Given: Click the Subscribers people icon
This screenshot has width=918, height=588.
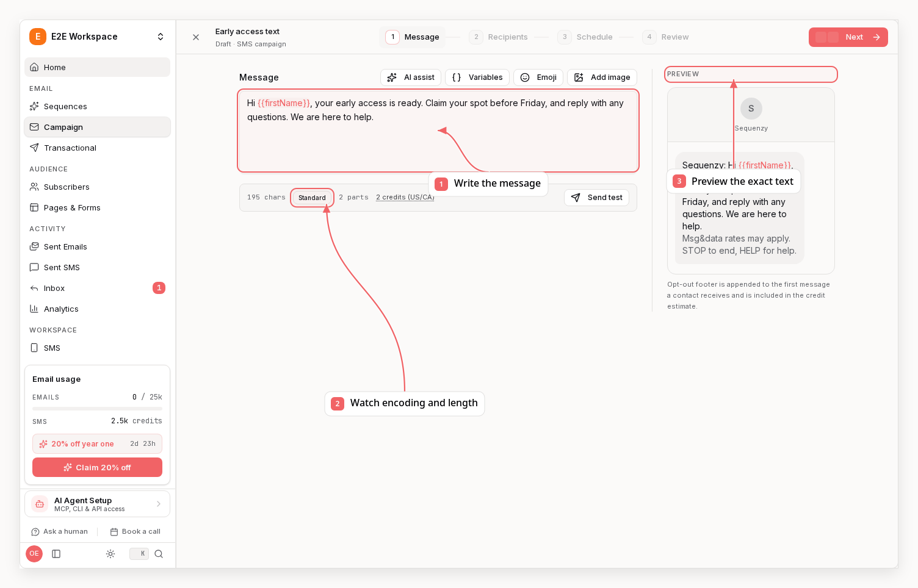Looking at the screenshot, I should click(34, 187).
